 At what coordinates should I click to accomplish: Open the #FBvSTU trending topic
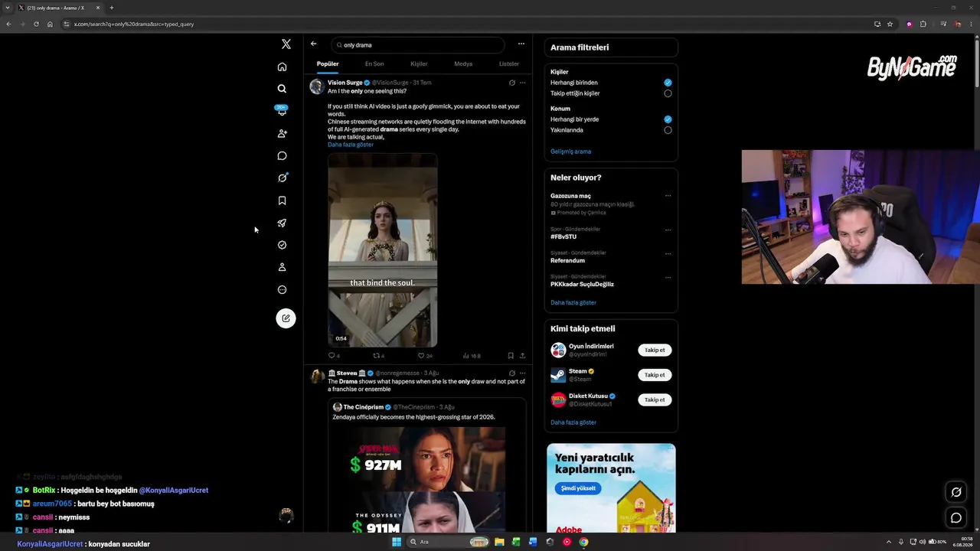563,236
